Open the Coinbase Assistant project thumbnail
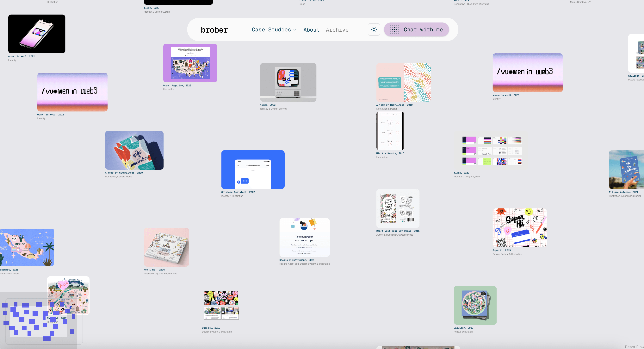 [x=253, y=170]
